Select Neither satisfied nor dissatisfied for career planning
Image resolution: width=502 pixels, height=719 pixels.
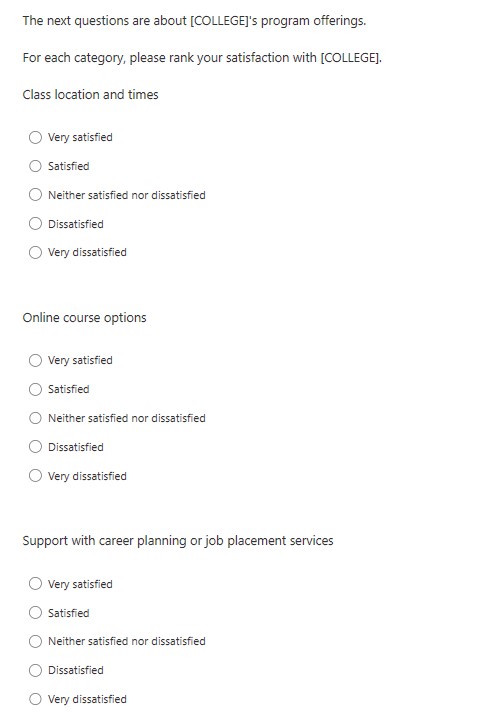pyautogui.click(x=35, y=641)
